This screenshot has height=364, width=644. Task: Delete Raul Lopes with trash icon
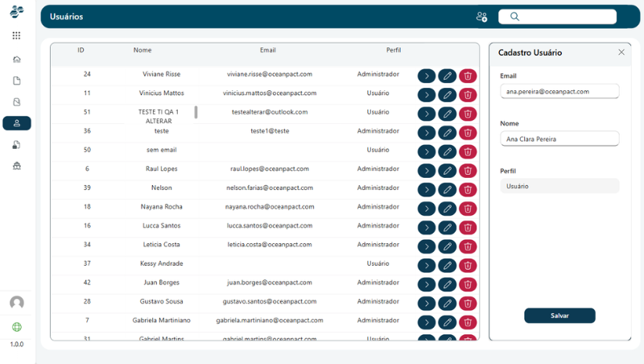point(468,170)
